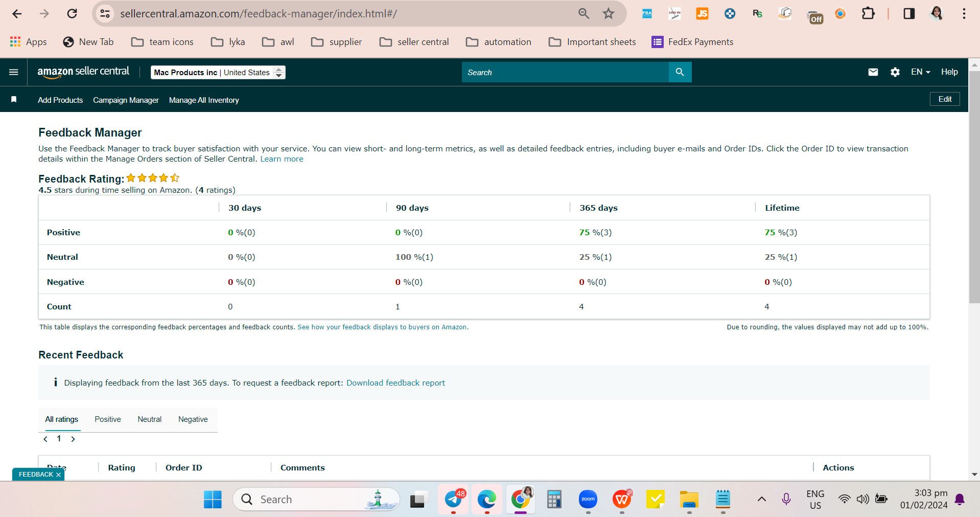Open Telegram from the taskbar

[x=453, y=499]
